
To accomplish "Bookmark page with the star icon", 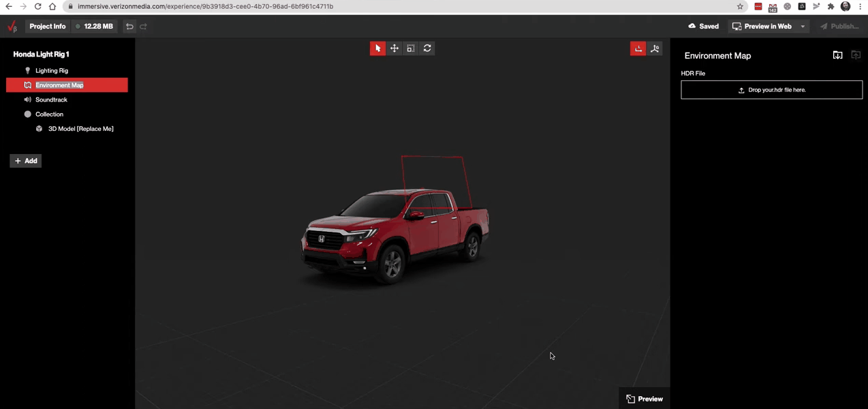I will 740,7.
